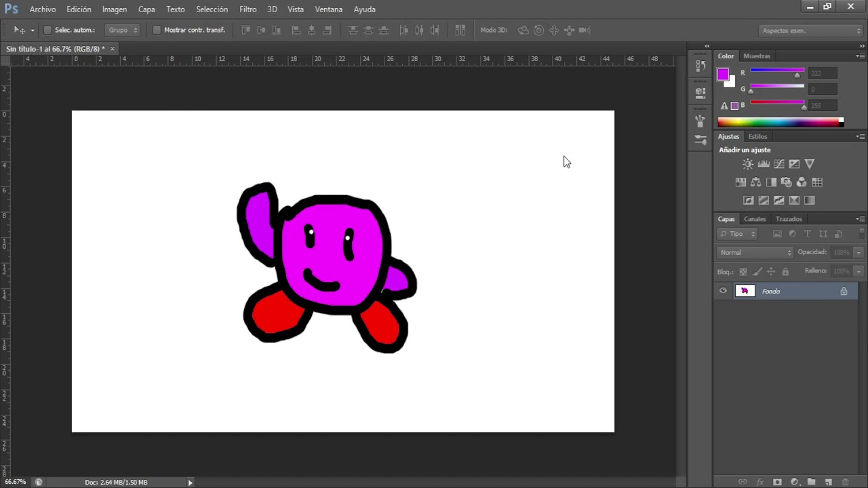Screen dimensions: 868x488
Task: Open the Properties panel icon in dock
Action: 701,92
